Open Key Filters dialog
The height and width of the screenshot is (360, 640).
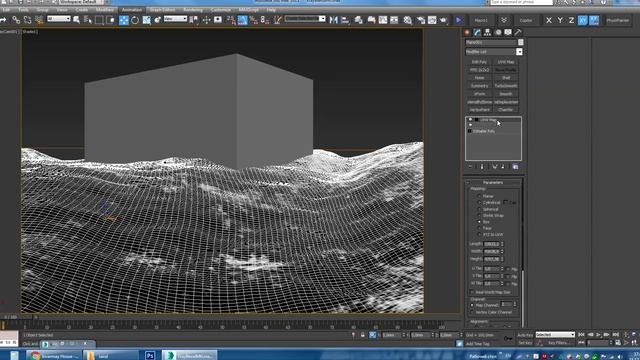tap(559, 343)
